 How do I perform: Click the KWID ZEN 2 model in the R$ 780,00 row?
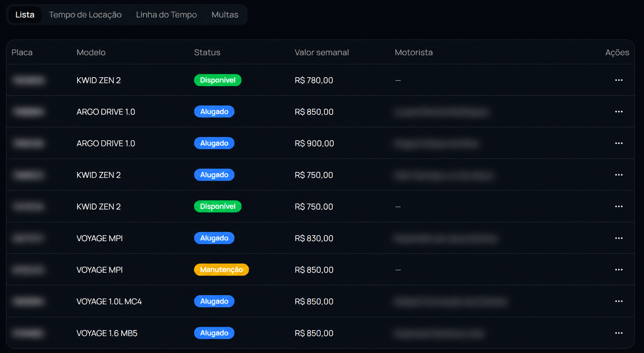click(98, 80)
